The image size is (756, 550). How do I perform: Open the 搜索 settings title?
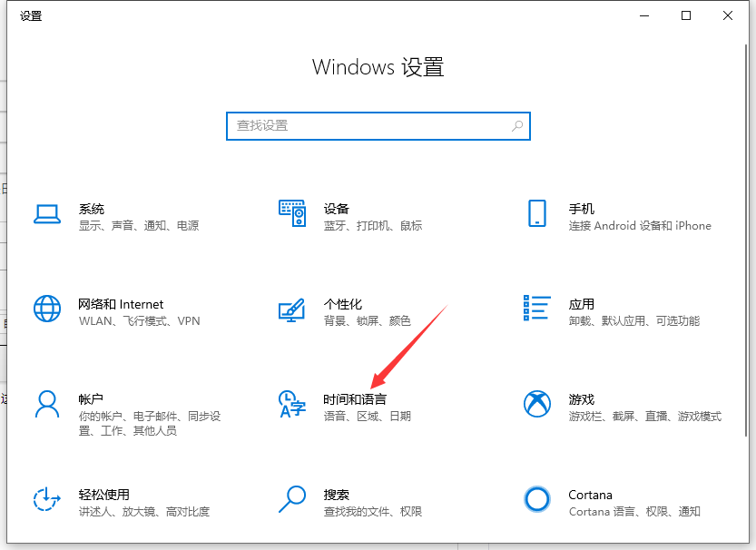337,495
